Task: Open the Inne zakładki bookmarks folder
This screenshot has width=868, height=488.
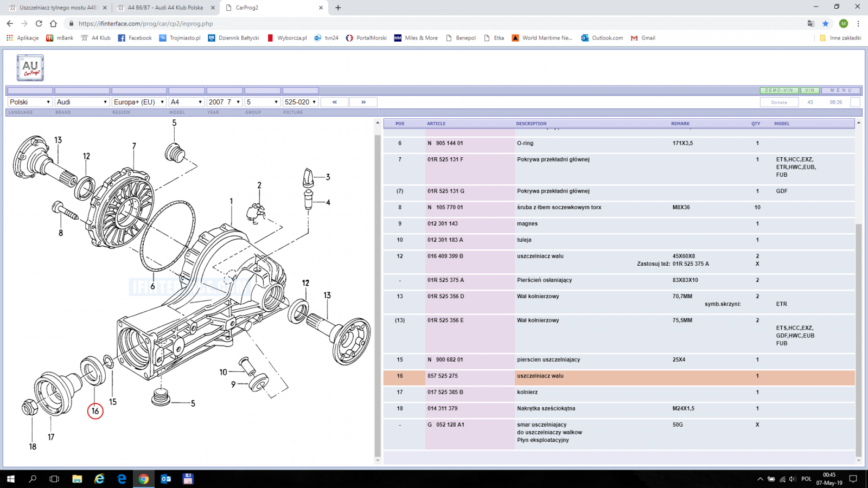Action: (x=840, y=38)
